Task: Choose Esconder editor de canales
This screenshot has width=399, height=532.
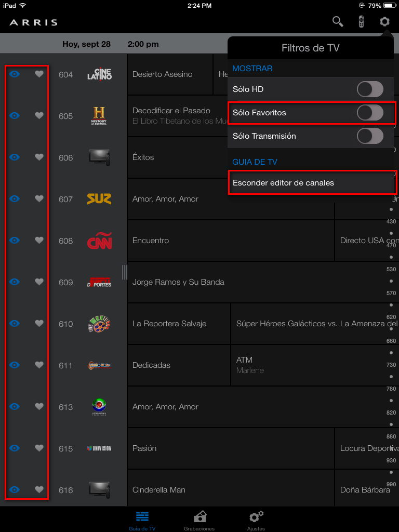Action: [312, 183]
